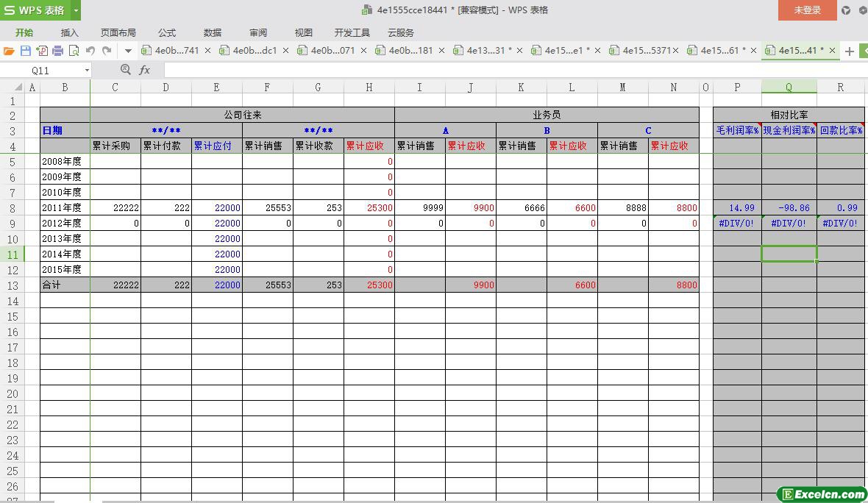Expand the quick access toolbar customize arrow

coord(129,51)
